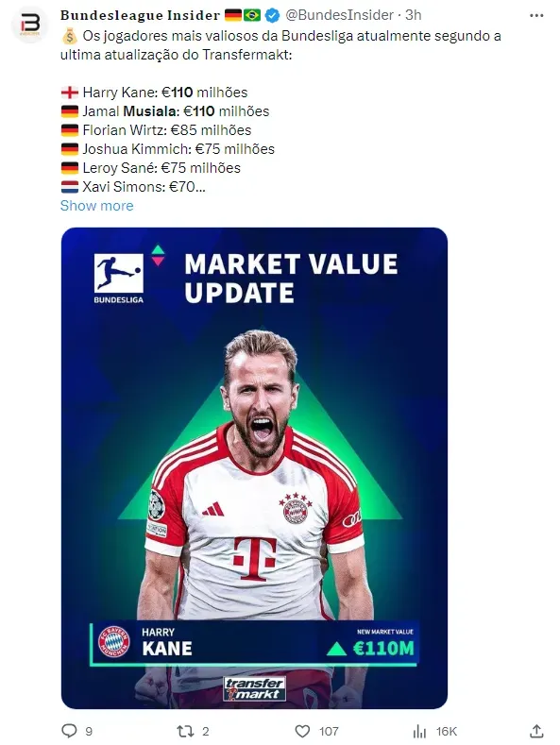Click the 16K views count
Viewport: 560px width, 745px height.
click(x=447, y=731)
